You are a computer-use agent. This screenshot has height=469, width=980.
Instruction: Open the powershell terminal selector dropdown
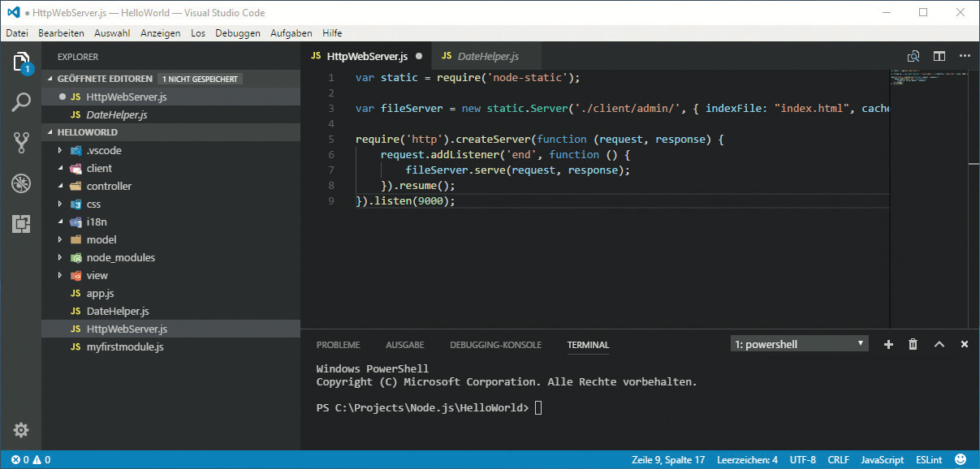[799, 344]
